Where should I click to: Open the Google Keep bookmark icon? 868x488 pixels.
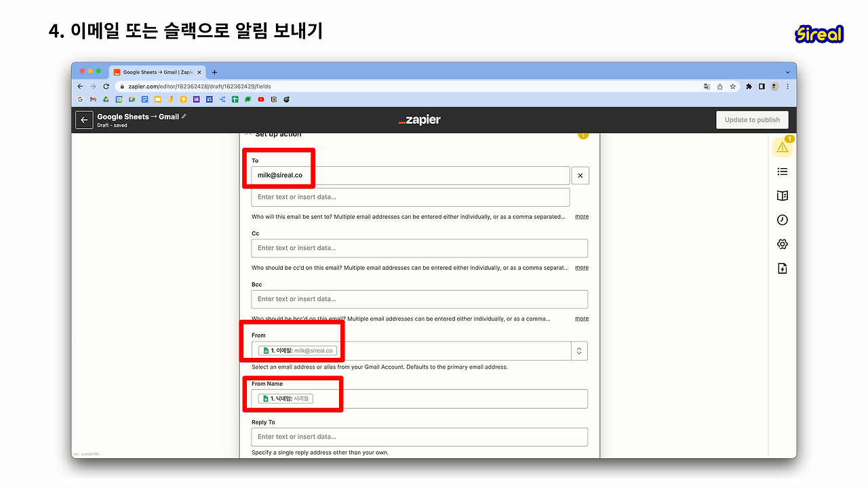click(183, 100)
